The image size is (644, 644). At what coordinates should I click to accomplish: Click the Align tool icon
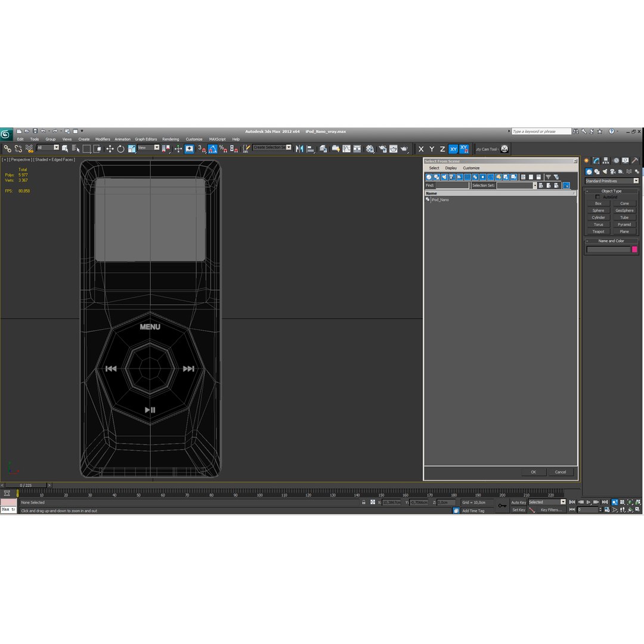tap(311, 148)
